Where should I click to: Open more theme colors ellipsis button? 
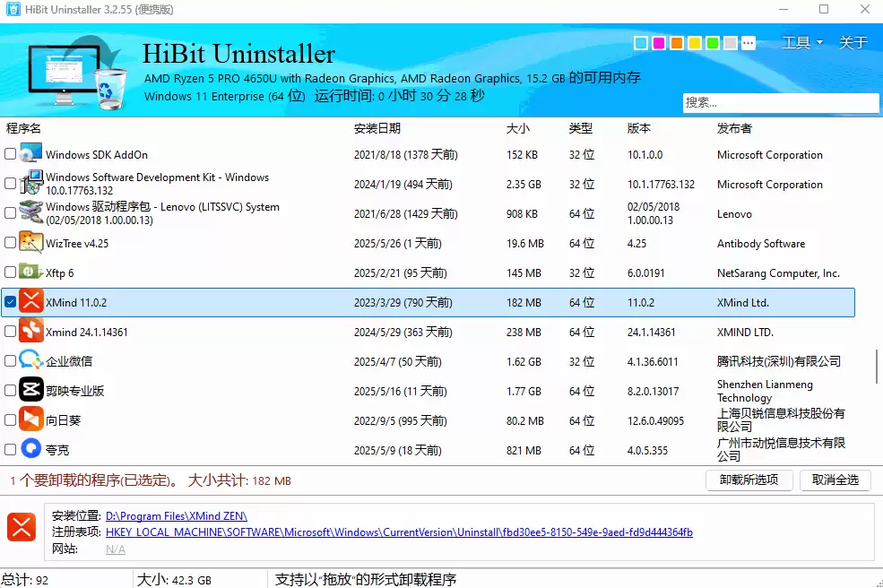[749, 43]
